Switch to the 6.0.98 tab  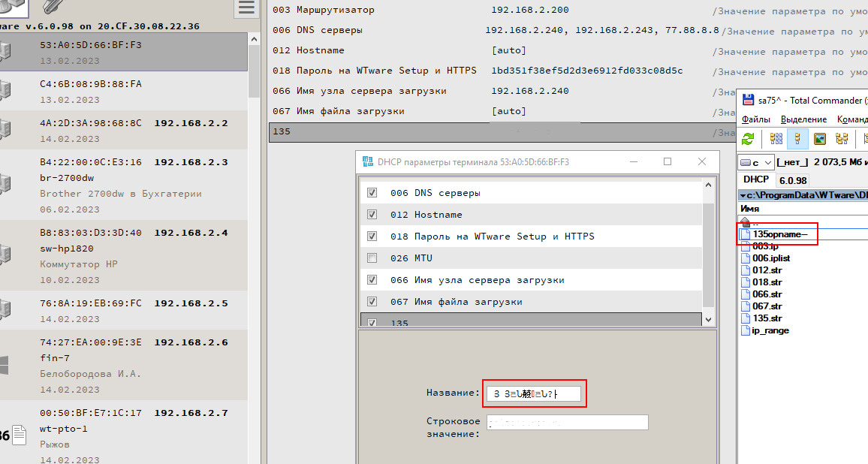[792, 179]
